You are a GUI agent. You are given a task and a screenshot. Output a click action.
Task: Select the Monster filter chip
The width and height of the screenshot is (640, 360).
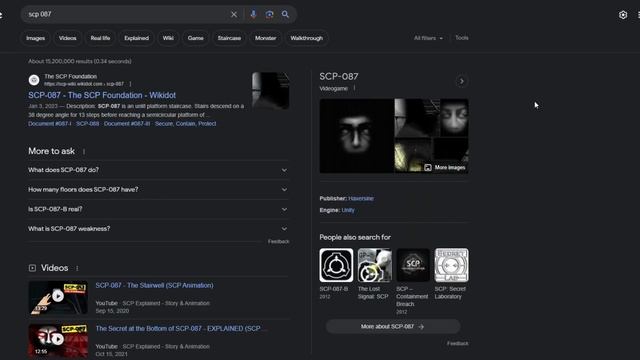(x=265, y=38)
